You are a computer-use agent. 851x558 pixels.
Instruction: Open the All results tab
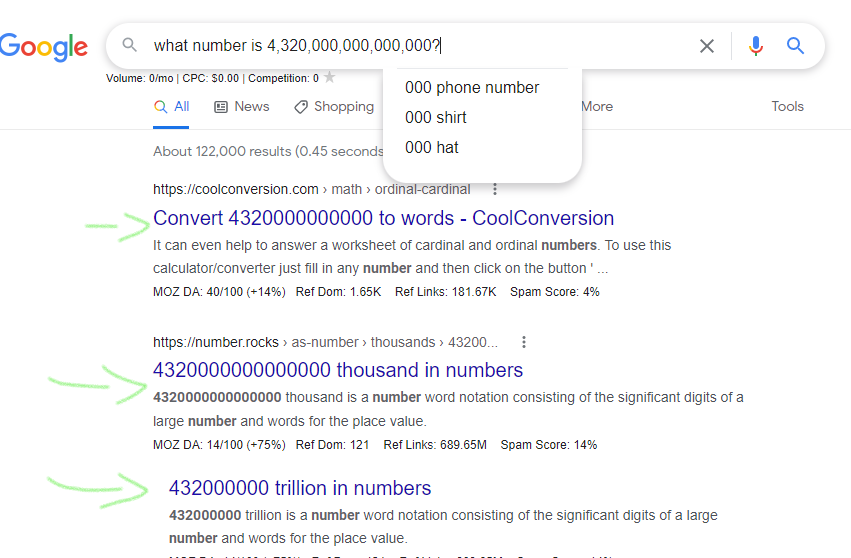point(171,106)
